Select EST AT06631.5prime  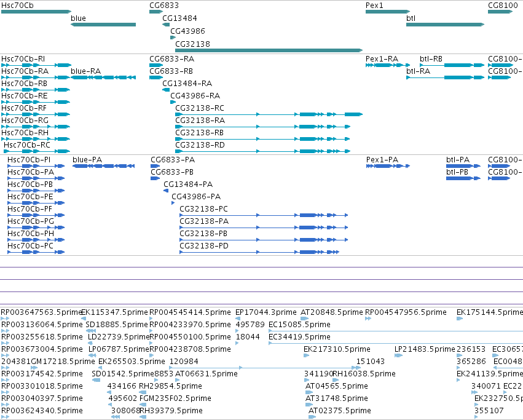[x=206, y=374]
